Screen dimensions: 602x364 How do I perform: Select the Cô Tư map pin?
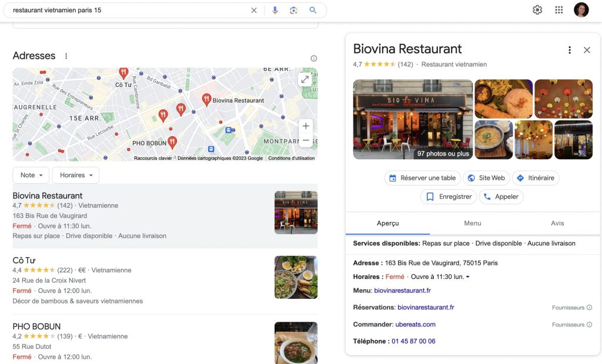(x=123, y=72)
